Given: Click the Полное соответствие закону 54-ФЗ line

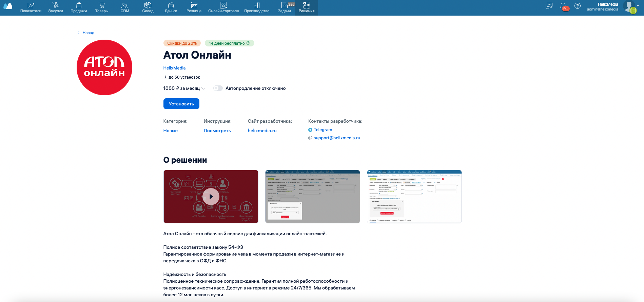Looking at the screenshot, I should [x=203, y=247].
